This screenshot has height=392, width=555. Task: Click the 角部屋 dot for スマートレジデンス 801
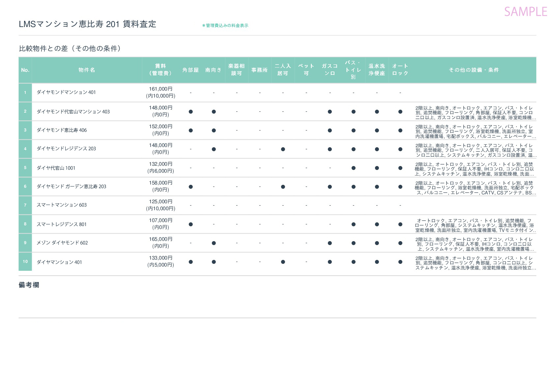click(190, 224)
